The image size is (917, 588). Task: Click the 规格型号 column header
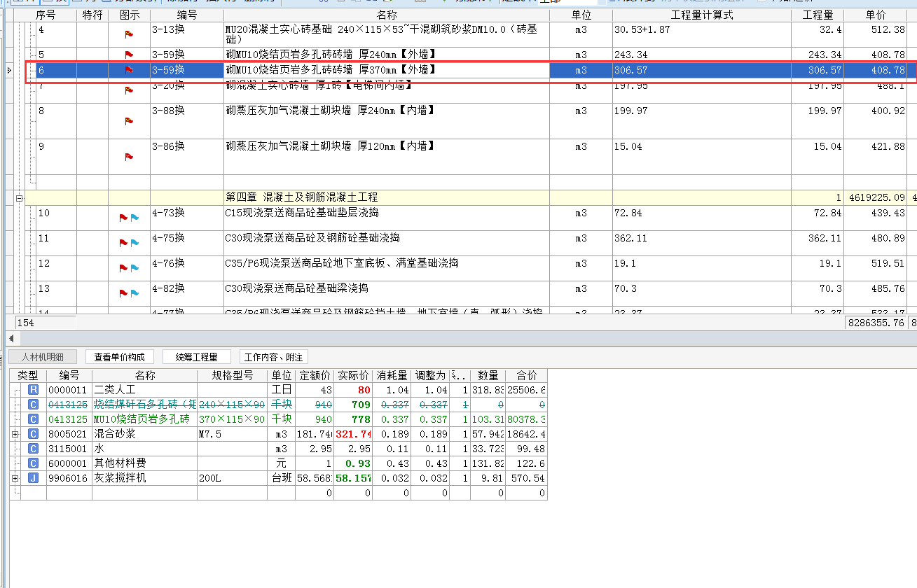click(x=233, y=375)
